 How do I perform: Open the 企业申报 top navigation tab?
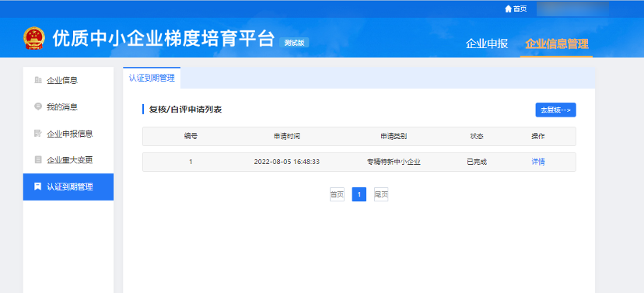pos(487,44)
